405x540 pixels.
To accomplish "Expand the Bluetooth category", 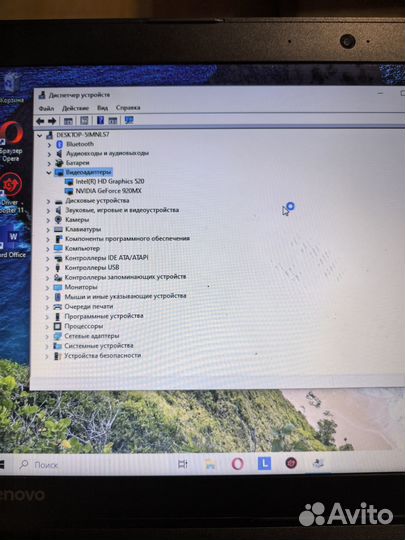I will coord(49,145).
